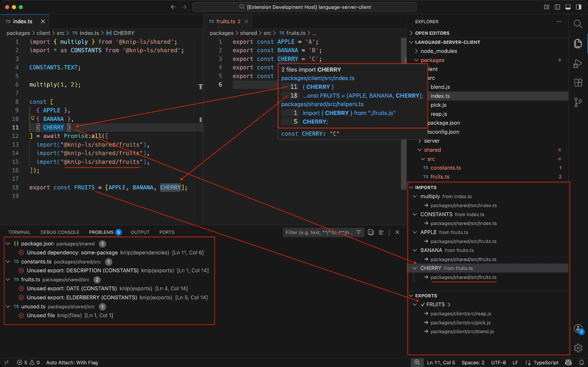The width and height of the screenshot is (588, 367).
Task: Open Source Control view icon
Action: pyautogui.click(x=578, y=102)
